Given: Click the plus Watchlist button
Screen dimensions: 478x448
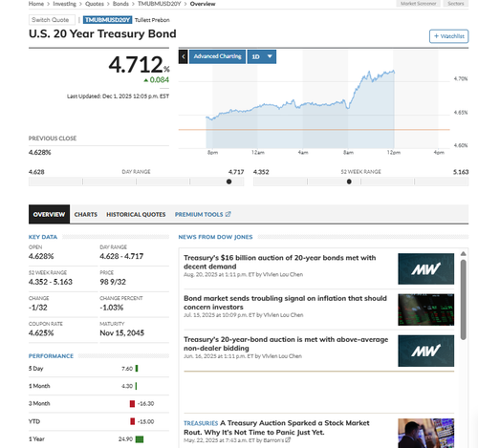Looking at the screenshot, I should 448,36.
